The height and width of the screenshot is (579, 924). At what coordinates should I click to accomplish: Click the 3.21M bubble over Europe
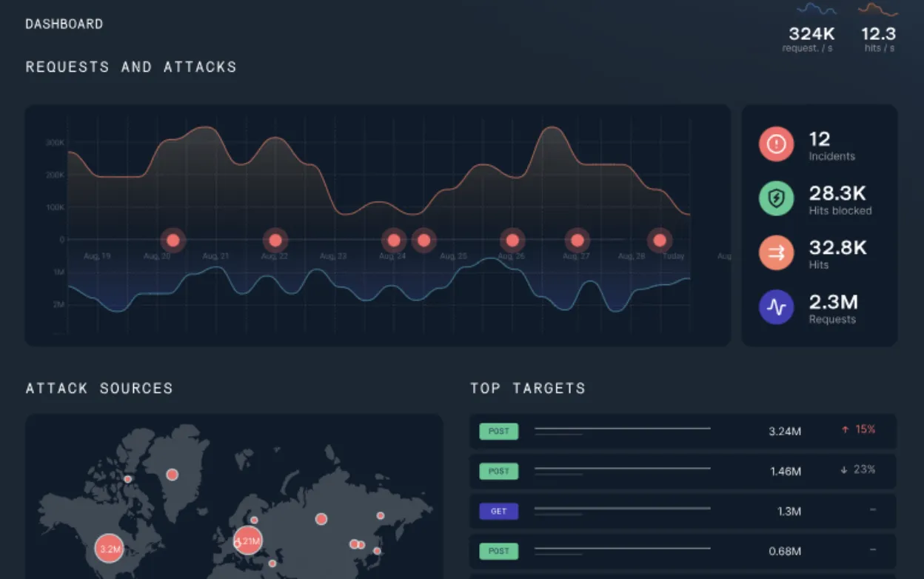click(247, 540)
